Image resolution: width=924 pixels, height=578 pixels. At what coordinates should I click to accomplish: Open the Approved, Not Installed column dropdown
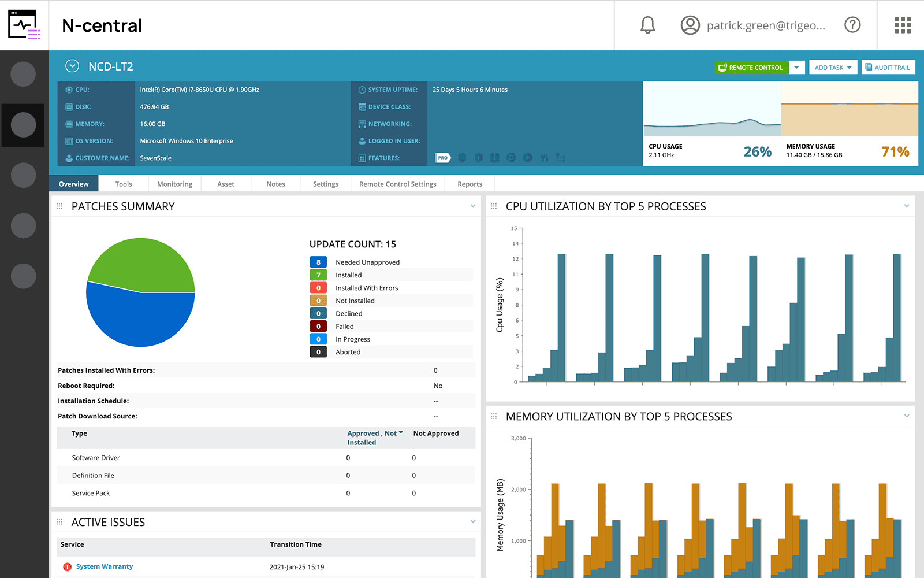point(401,432)
